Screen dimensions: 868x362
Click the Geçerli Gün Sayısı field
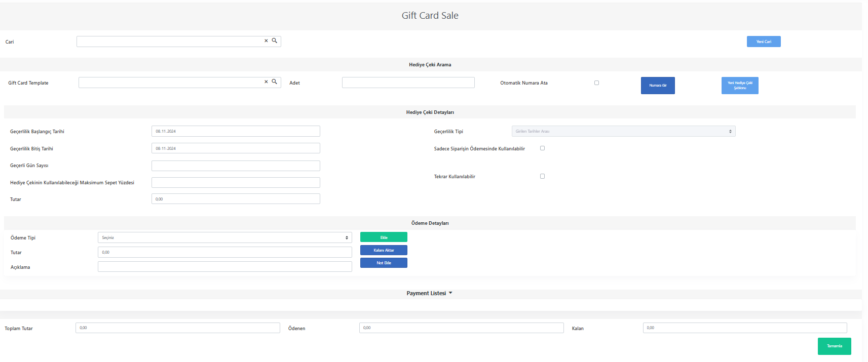236,166
